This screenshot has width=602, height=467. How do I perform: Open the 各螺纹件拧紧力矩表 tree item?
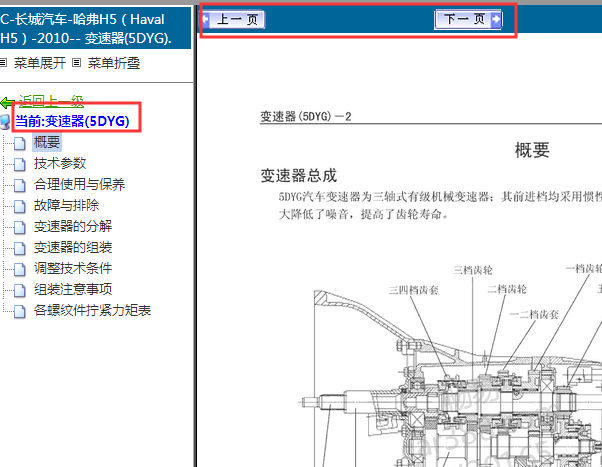pos(93,310)
